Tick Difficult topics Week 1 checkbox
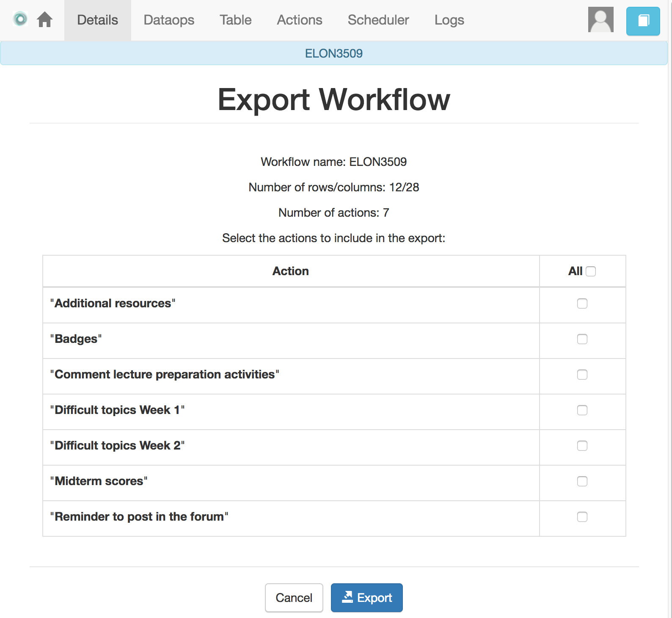Image resolution: width=672 pixels, height=618 pixels. [x=582, y=410]
